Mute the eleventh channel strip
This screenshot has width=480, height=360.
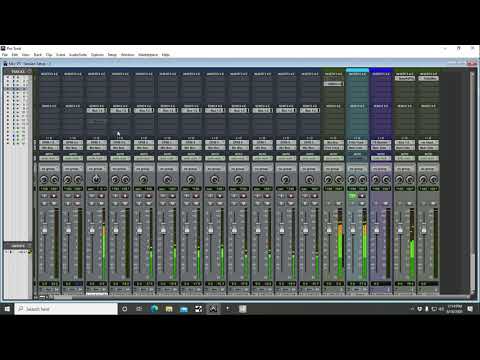click(x=291, y=203)
